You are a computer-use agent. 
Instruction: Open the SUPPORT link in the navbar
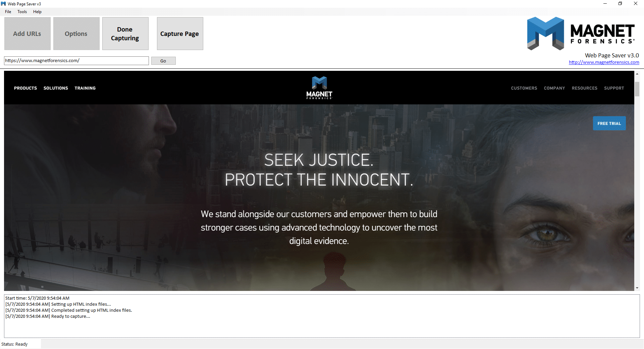tap(614, 88)
